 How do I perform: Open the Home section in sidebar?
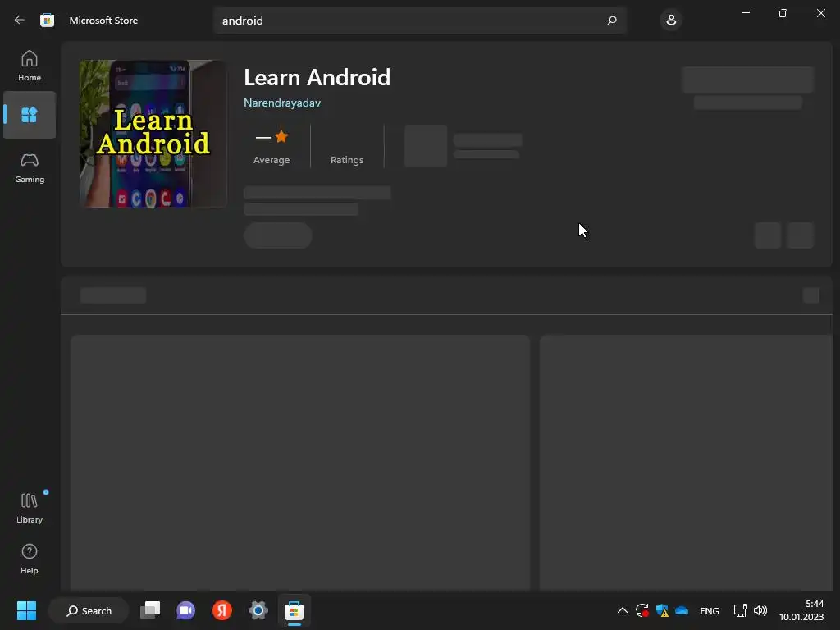[30, 66]
